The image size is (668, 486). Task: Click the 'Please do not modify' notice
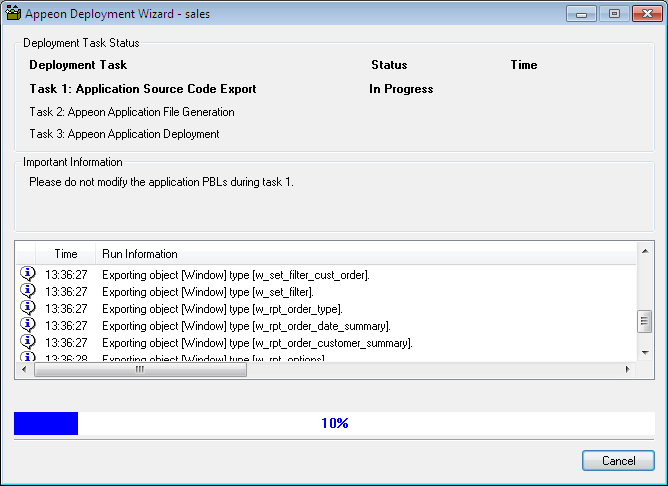pos(161,182)
